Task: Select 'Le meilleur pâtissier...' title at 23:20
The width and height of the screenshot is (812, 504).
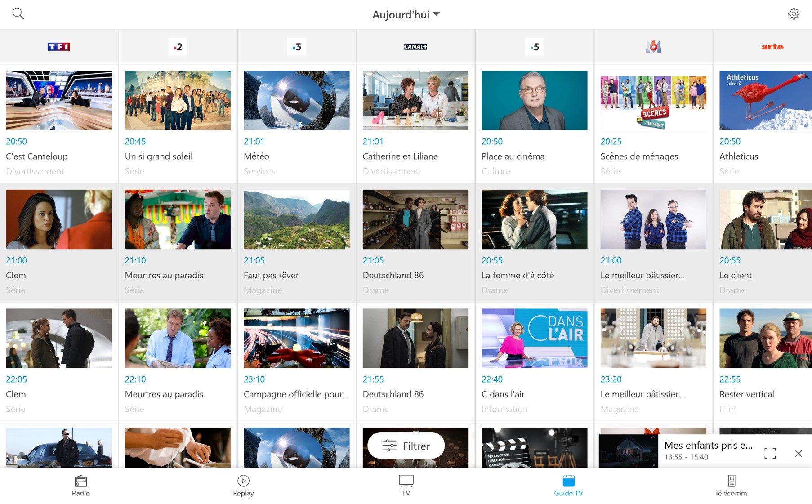Action: pyautogui.click(x=643, y=394)
